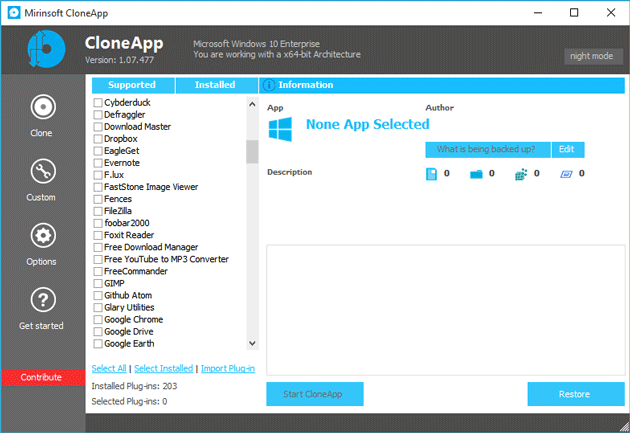Click the Edit button

568,150
